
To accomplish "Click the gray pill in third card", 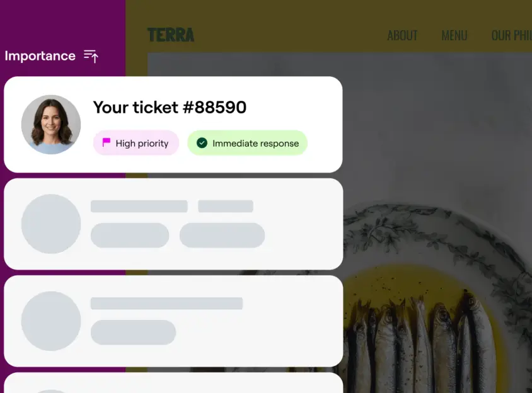I will pyautogui.click(x=133, y=332).
